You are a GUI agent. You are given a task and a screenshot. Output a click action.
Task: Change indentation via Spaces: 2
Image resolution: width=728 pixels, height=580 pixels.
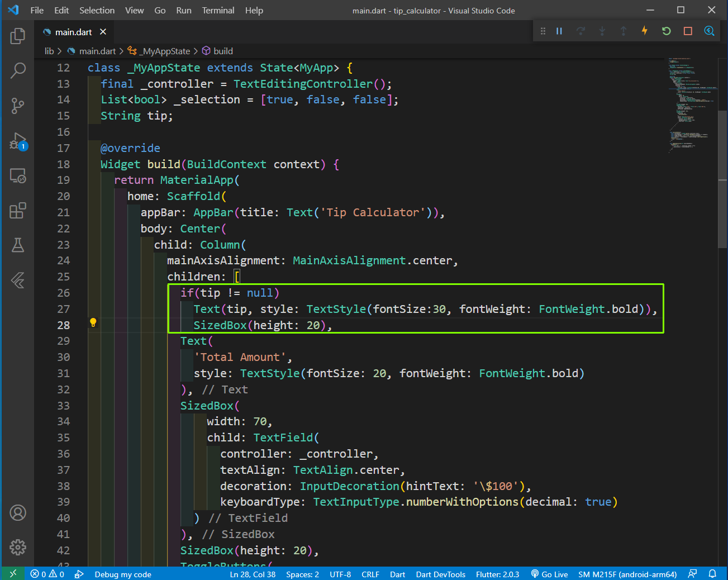[x=302, y=574]
